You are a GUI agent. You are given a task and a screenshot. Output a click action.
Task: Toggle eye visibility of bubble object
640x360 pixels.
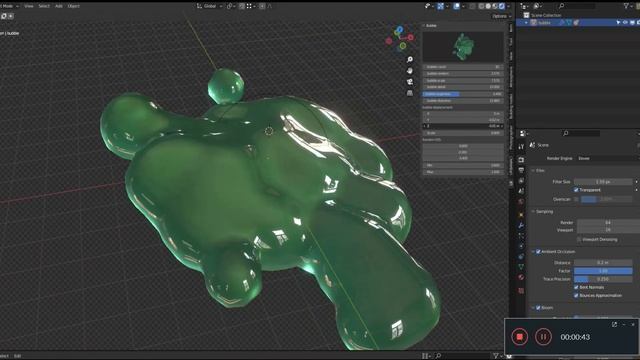point(625,22)
